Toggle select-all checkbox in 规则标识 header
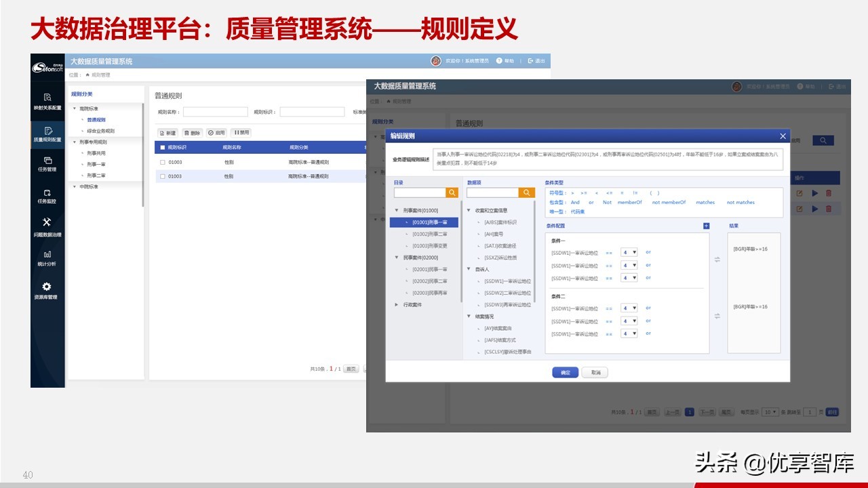Screen dimensions: 868x488 (163, 147)
